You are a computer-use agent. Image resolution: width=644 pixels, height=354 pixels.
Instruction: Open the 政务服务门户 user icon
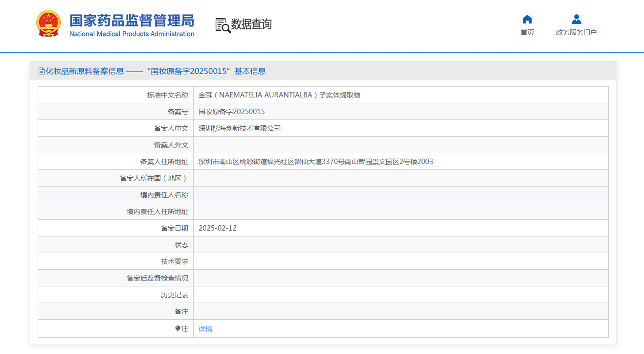tap(577, 19)
